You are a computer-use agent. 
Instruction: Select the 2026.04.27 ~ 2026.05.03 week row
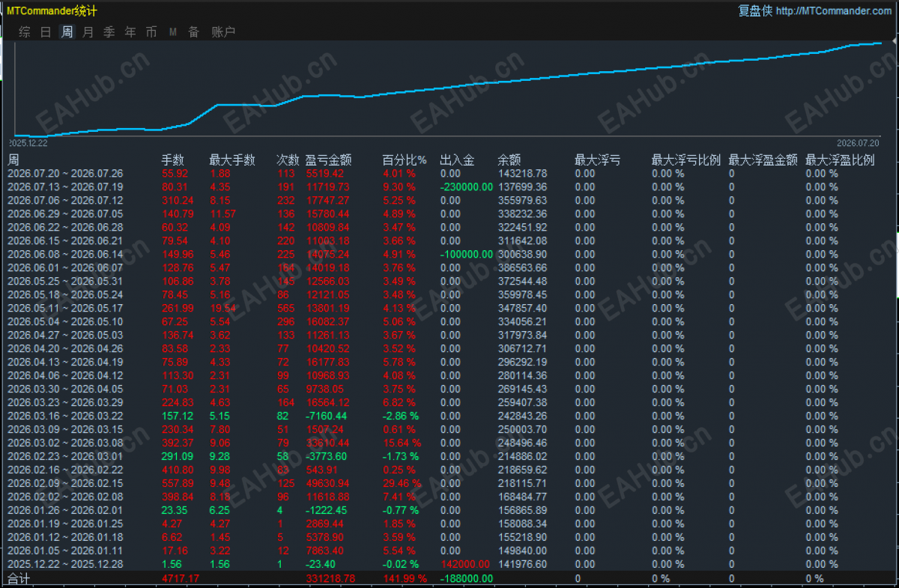[x=449, y=335]
